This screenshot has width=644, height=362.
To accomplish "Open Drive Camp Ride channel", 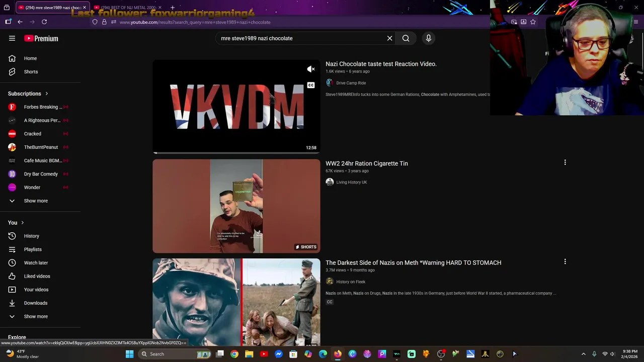I will [351, 83].
